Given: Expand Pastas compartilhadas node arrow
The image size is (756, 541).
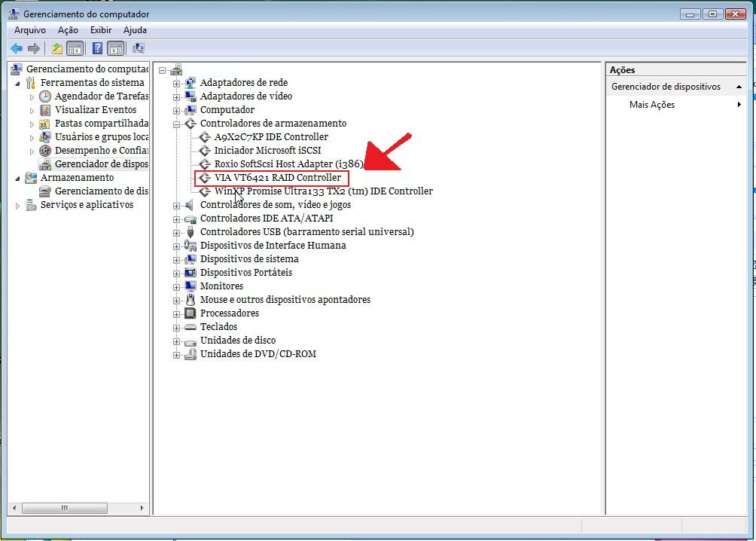Looking at the screenshot, I should pyautogui.click(x=32, y=124).
